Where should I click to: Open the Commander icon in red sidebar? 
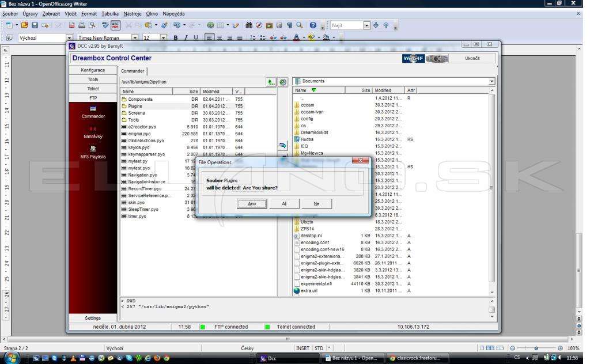click(x=93, y=112)
